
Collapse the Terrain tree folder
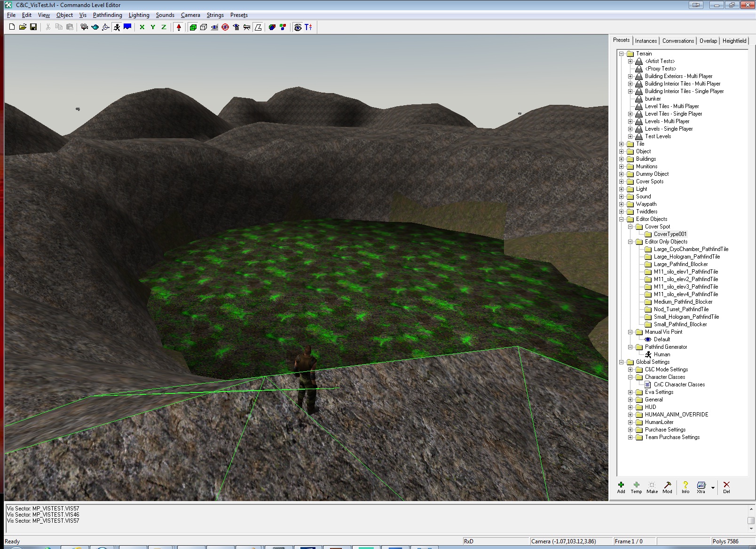click(x=622, y=54)
